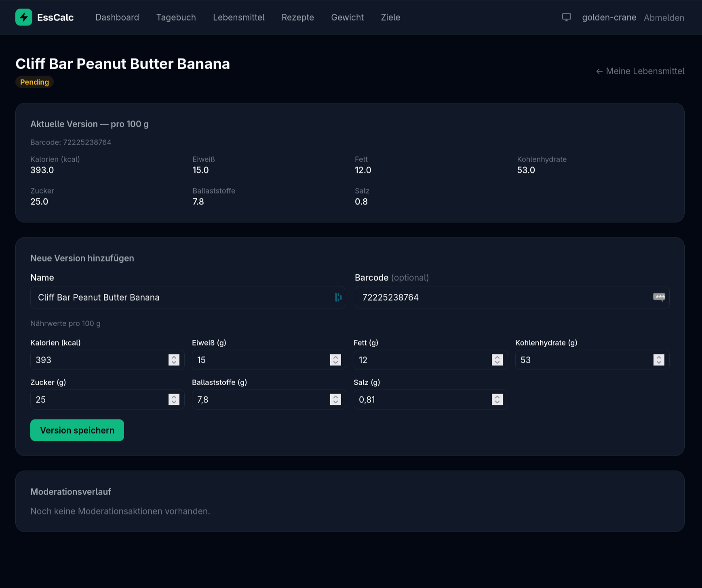Click the EssCalc brand name
Image resolution: width=702 pixels, height=588 pixels.
55,17
